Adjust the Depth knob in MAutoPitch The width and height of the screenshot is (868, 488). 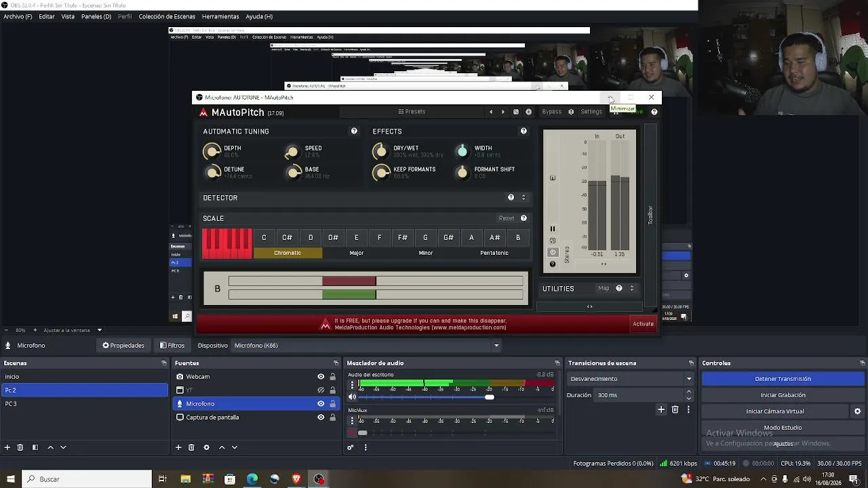coord(212,151)
